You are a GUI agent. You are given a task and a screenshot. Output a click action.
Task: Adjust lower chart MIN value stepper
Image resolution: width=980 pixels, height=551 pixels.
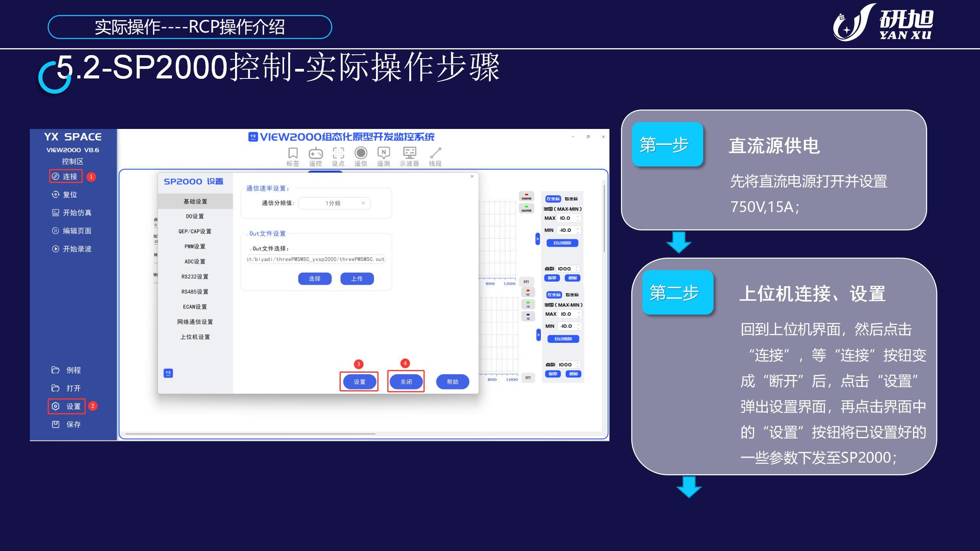point(579,326)
